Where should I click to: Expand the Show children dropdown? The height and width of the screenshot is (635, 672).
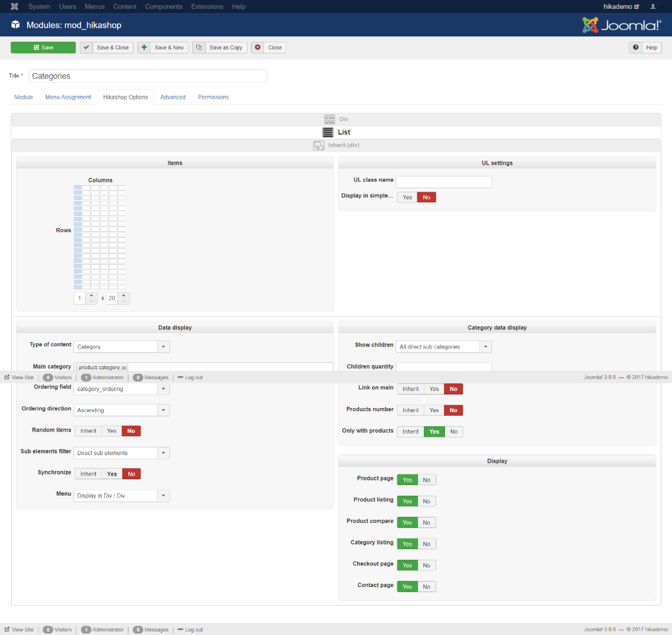tap(444, 347)
